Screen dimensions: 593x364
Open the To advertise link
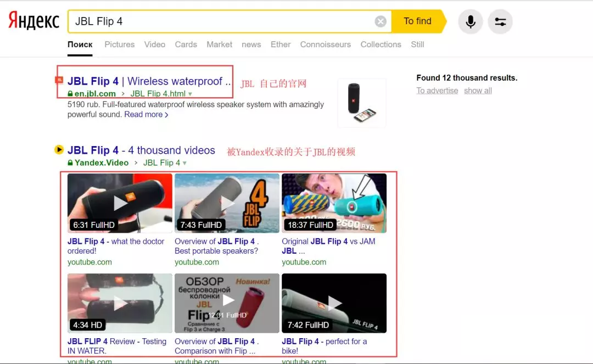pyautogui.click(x=437, y=91)
